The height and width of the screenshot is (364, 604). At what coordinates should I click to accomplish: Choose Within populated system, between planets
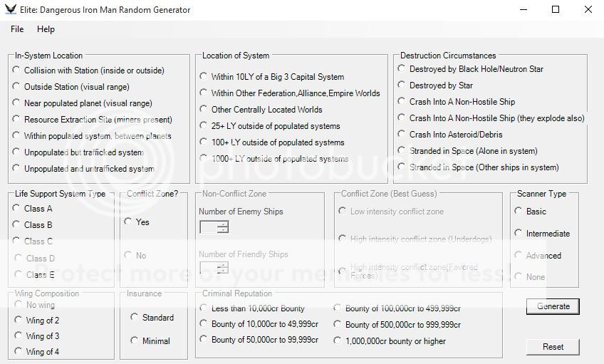pos(92,136)
